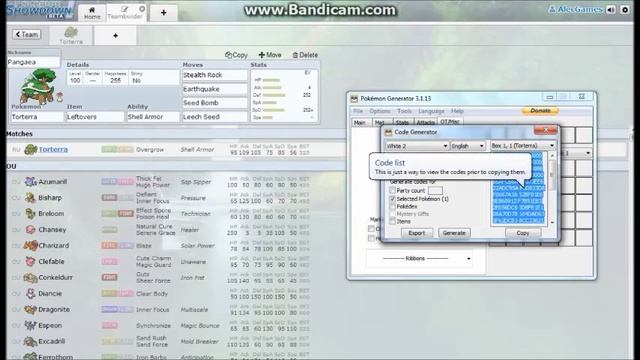Select the Torterra team slot tab
This screenshot has height=360, width=640.
tap(71, 36)
